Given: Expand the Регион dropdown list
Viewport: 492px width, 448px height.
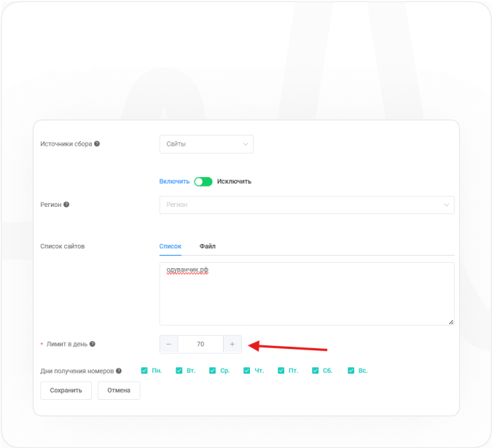Looking at the screenshot, I should coord(306,205).
